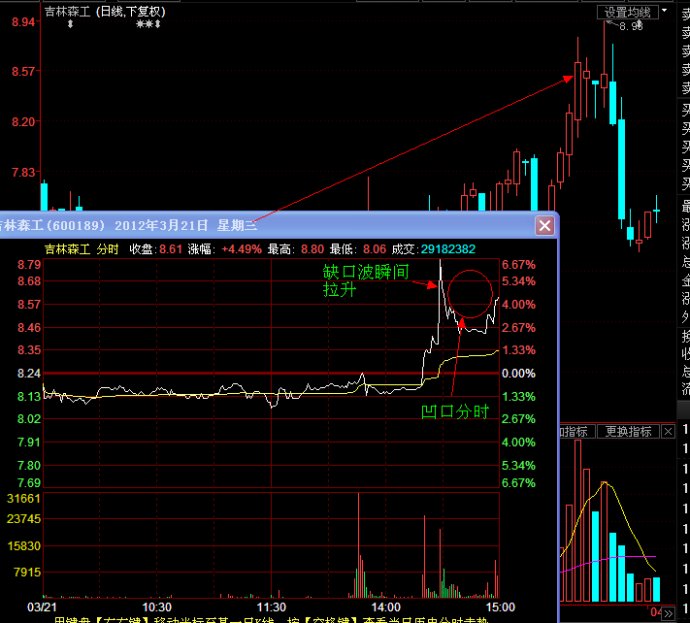Image resolution: width=690 pixels, height=623 pixels.
Task: Click the 收盘 value 8.61
Action: coord(171,249)
